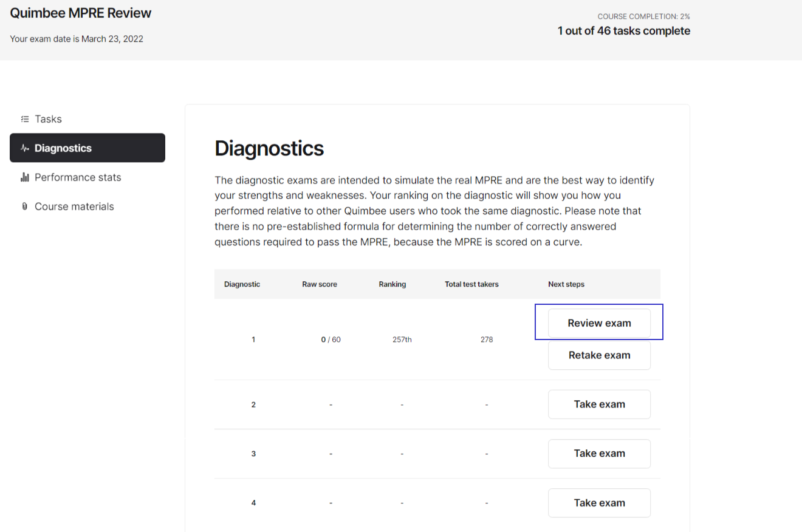Click the Retake exam button

[599, 355]
